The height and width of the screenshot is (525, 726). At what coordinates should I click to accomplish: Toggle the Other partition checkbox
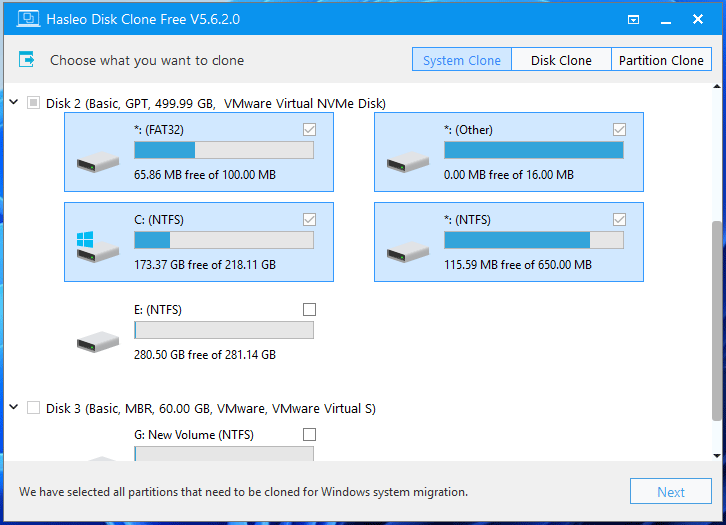click(620, 130)
